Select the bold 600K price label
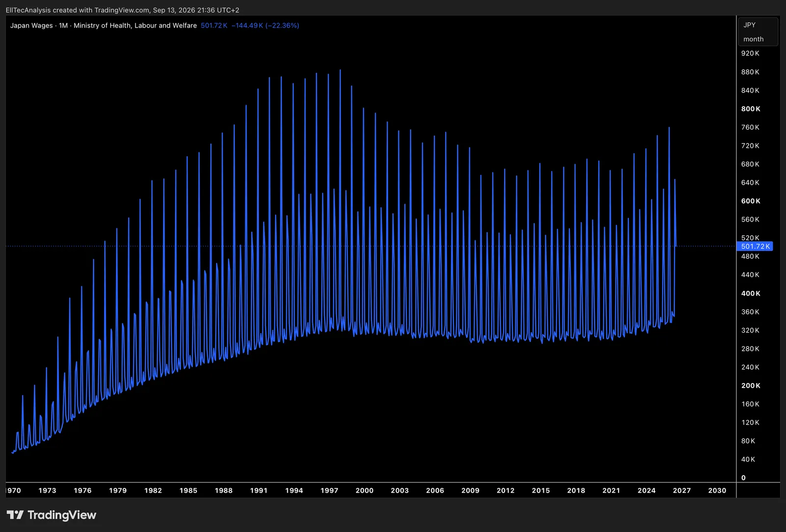 pos(751,201)
